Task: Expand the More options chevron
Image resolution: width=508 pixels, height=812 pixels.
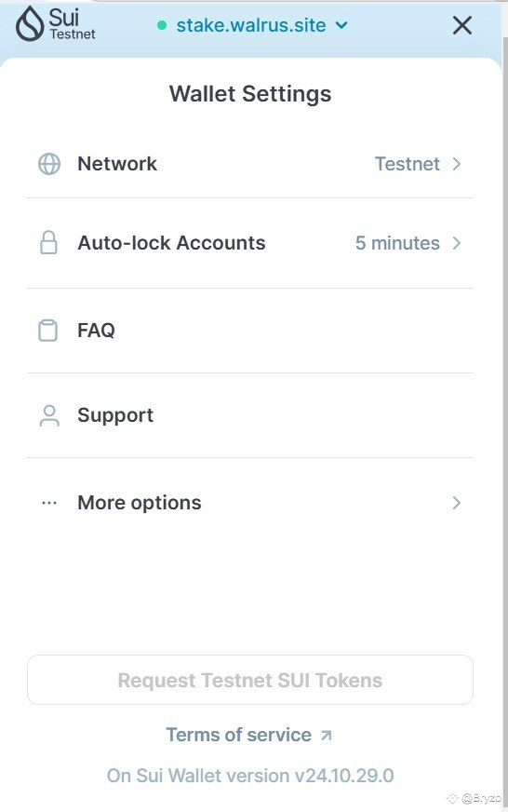Action: point(456,503)
